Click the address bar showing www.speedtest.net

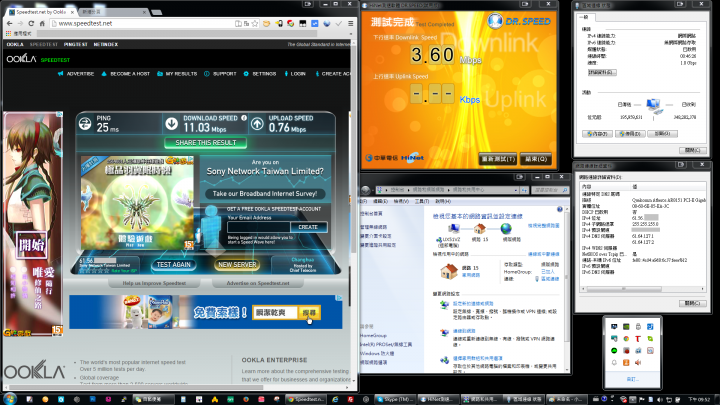tap(142, 23)
